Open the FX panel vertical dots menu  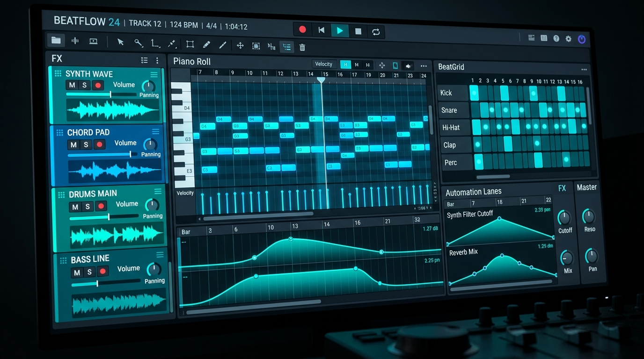coord(157,61)
